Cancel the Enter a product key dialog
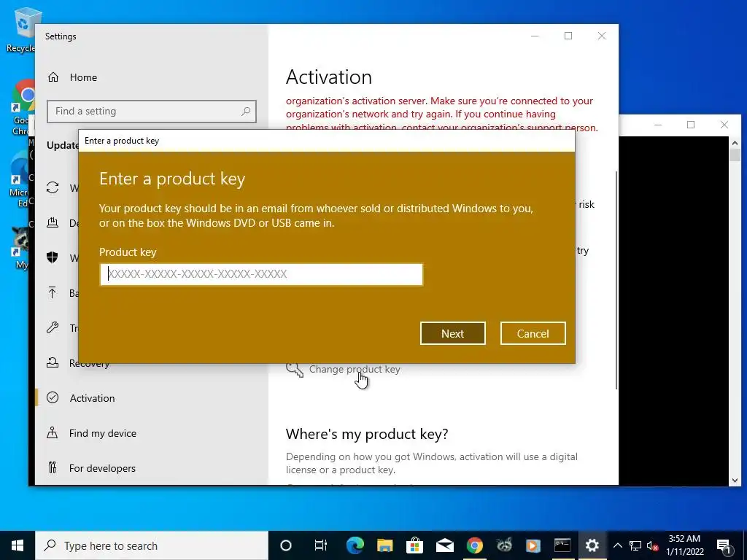 coord(533,333)
